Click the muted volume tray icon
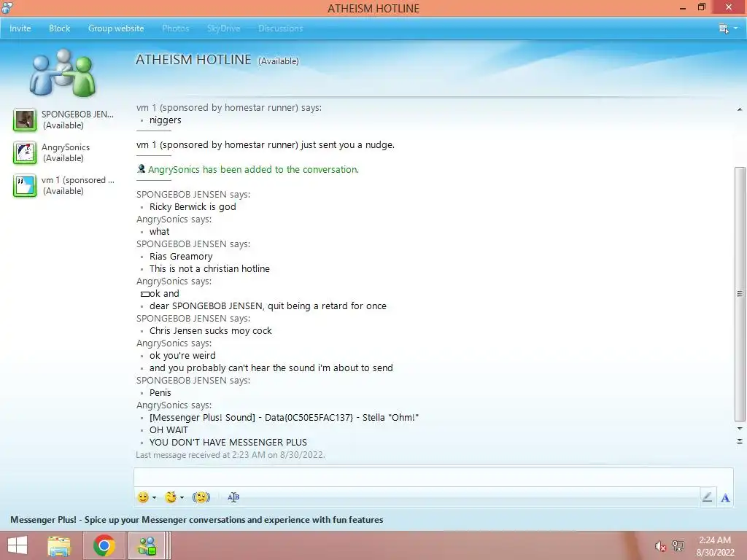The width and height of the screenshot is (747, 560). tap(660, 546)
